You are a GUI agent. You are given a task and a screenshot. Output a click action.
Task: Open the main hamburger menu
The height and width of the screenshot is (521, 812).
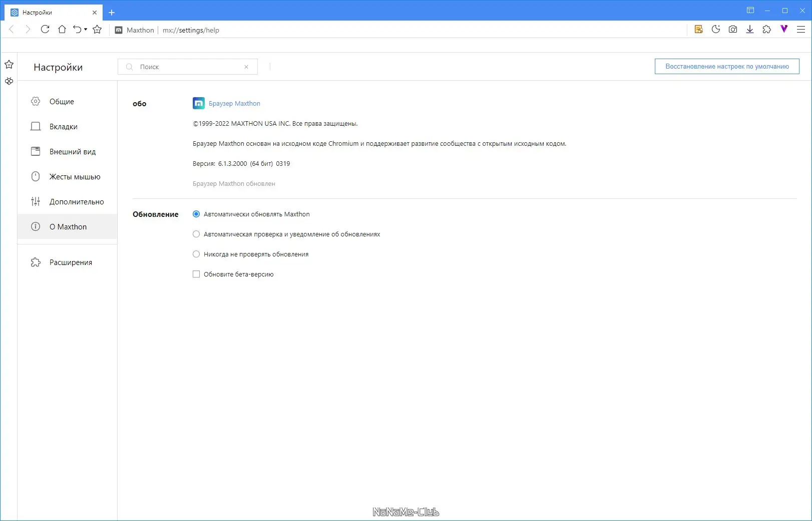801,30
